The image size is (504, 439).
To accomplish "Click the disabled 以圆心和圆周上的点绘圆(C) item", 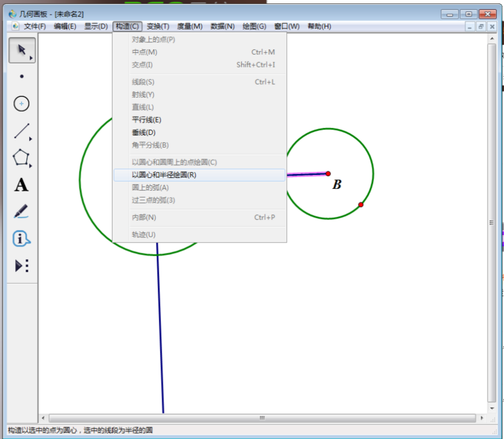I will pyautogui.click(x=199, y=162).
